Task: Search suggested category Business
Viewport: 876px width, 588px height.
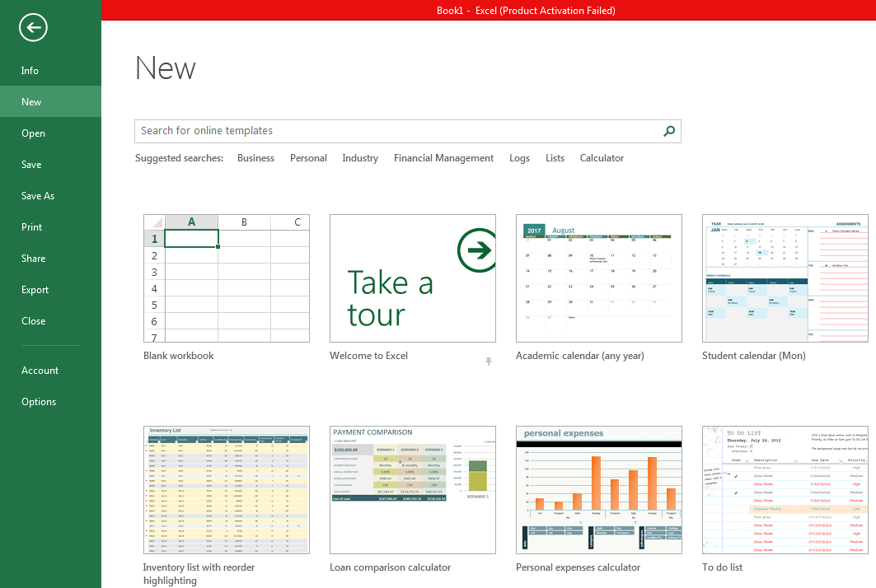Action: (255, 158)
